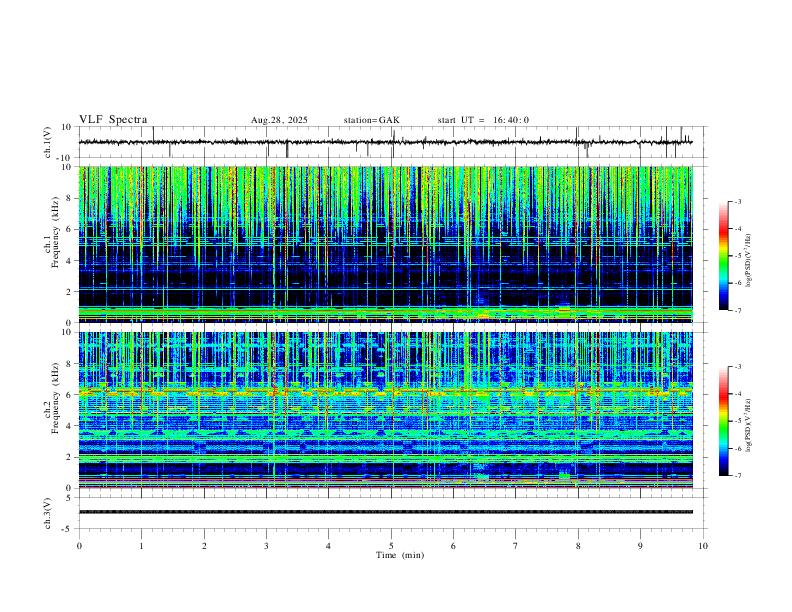Click the 'station=GAK' label
792x612 pixels.
[371, 120]
